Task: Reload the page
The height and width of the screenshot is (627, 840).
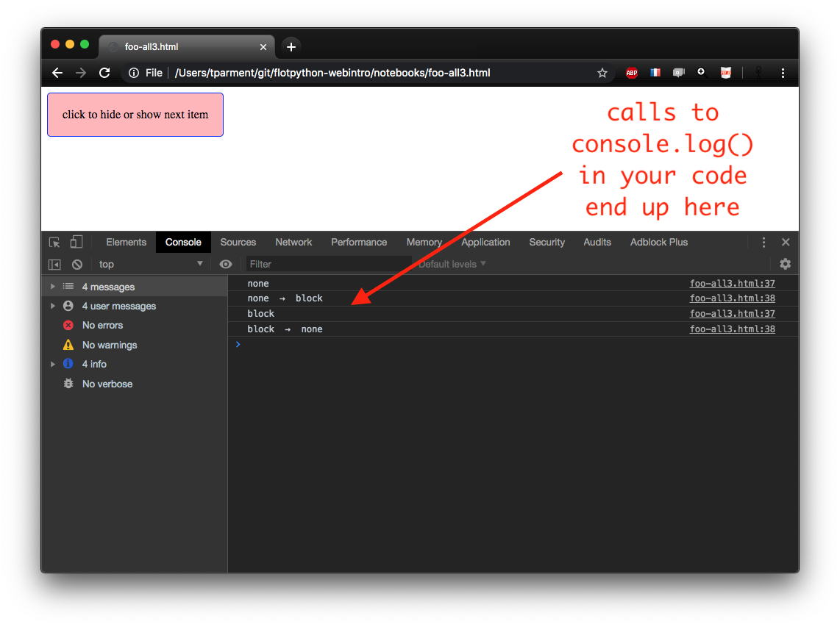Action: click(104, 73)
